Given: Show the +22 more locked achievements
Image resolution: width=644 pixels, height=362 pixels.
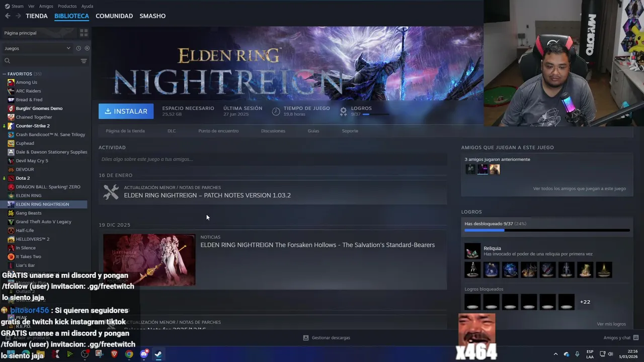Looking at the screenshot, I should pyautogui.click(x=585, y=302).
